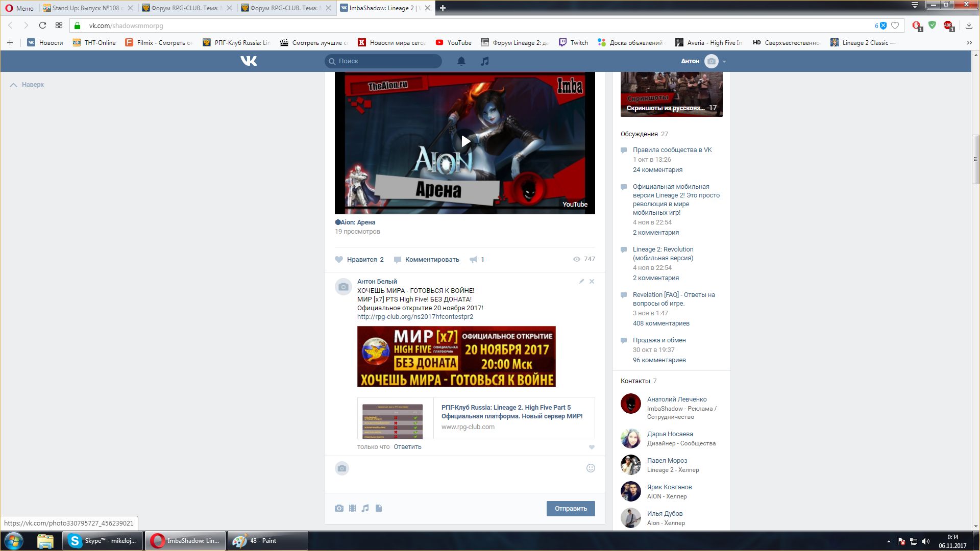Open emoji picker smiley
980x551 pixels.
coord(591,468)
